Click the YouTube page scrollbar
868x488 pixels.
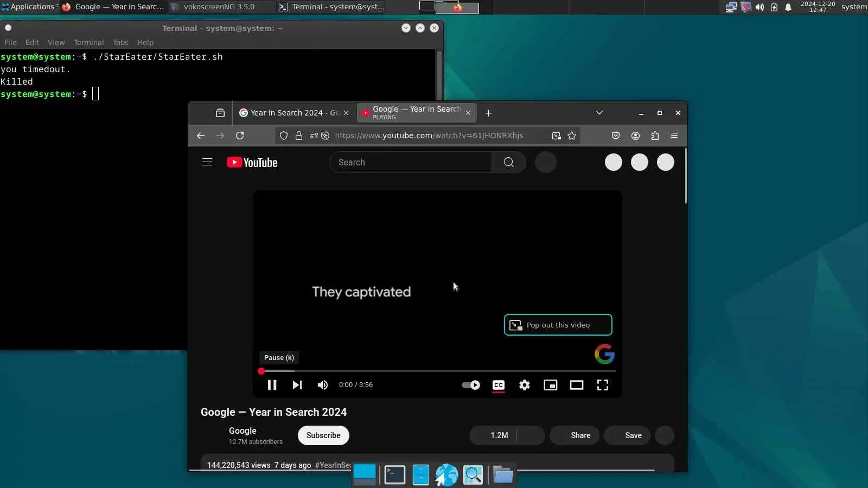686,176
